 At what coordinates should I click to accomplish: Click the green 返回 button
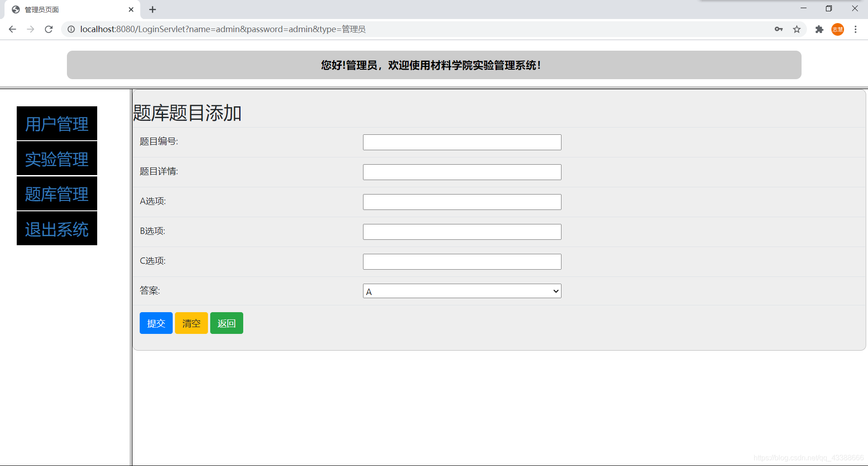(x=226, y=323)
